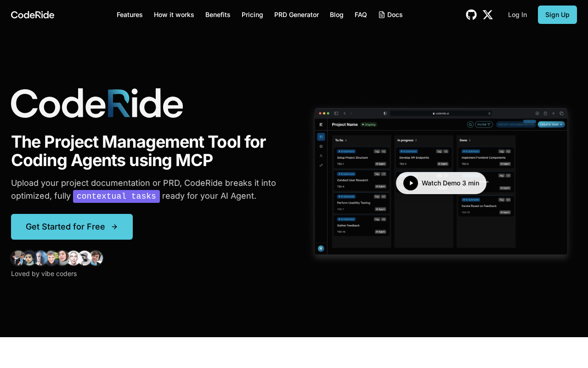Click IMPORT DOCUMENTATION in the demo preview
Screen dimensions: 588x368
(x=516, y=124)
